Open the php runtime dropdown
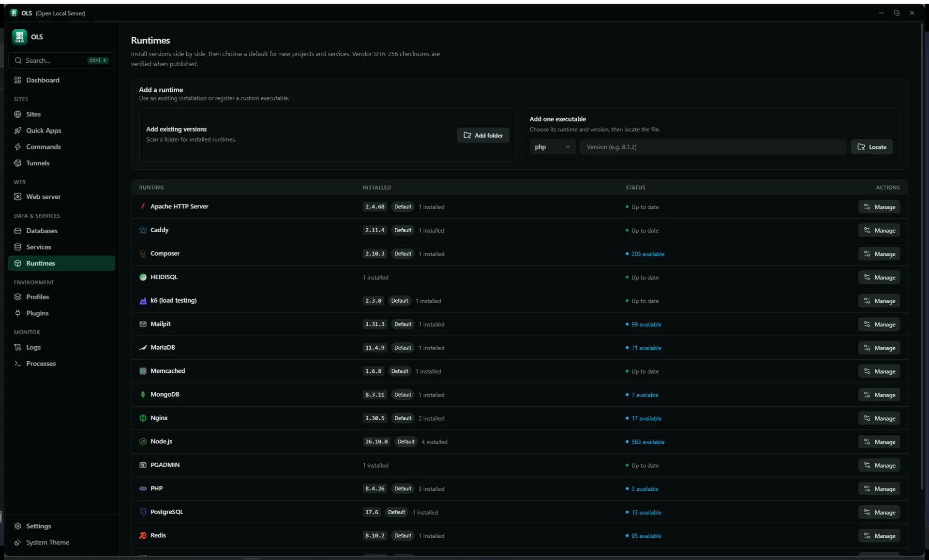The height and width of the screenshot is (560, 929). pyautogui.click(x=552, y=147)
